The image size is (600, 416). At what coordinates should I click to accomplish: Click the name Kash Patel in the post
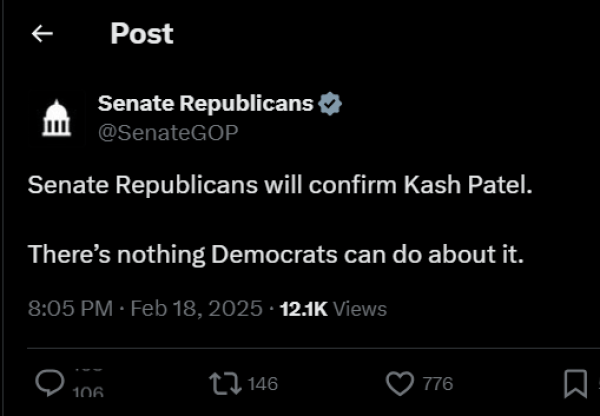pyautogui.click(x=468, y=185)
